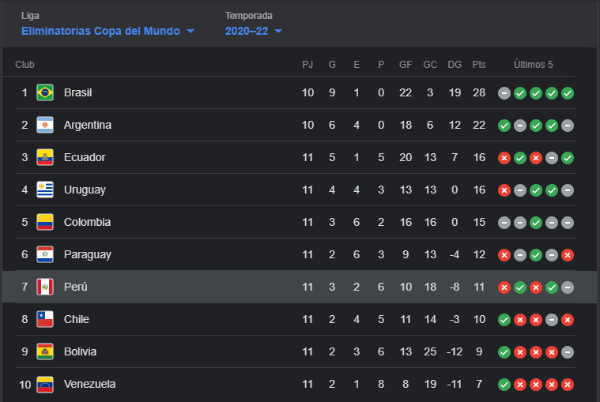Click Bolivia's first green result icon
Screen dimensions: 600x402
pos(505,352)
